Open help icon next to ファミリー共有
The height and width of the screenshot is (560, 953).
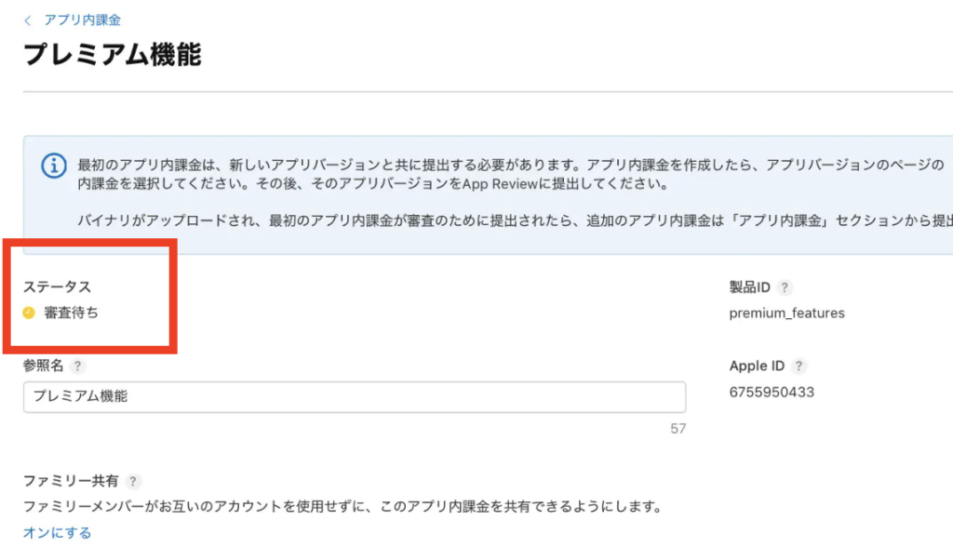(134, 481)
